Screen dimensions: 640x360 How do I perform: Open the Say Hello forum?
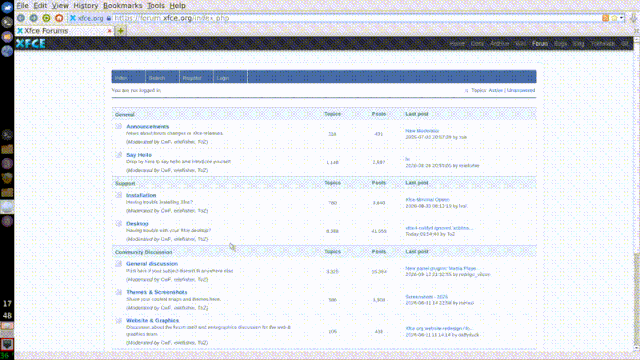[x=139, y=155]
